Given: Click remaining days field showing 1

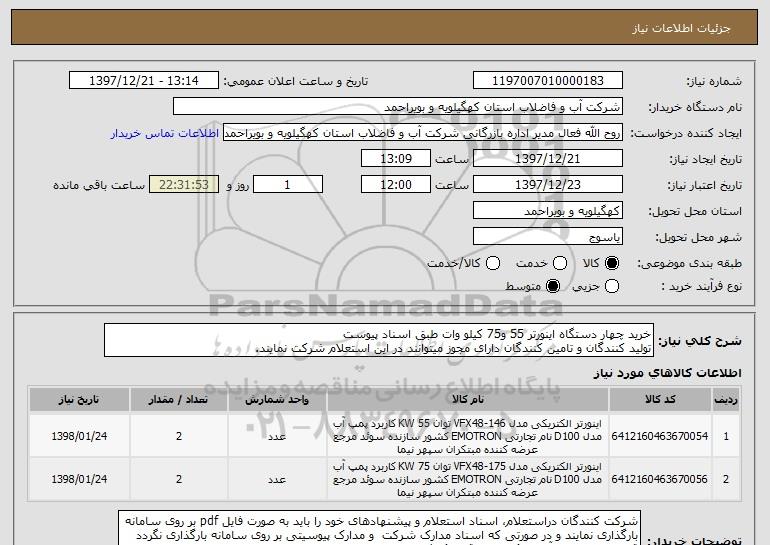Looking at the screenshot, I should (288, 185).
